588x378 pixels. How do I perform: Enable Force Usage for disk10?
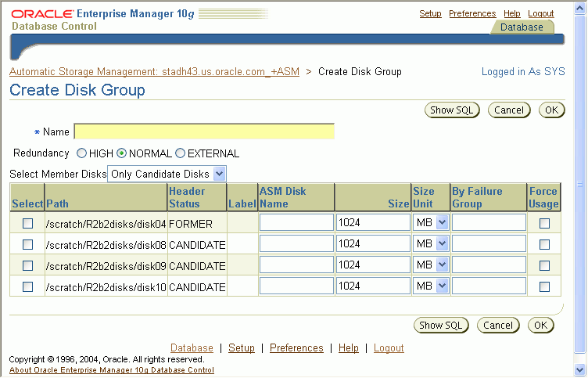point(544,286)
